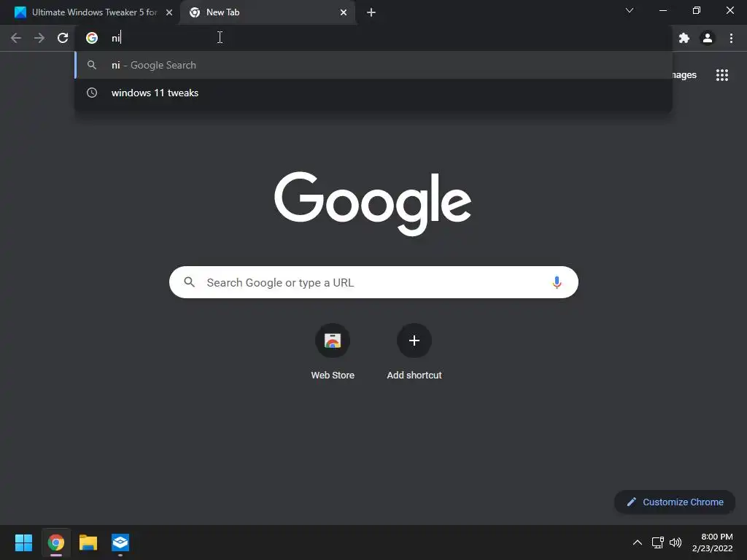The image size is (747, 560).
Task: Open the network status tray icon
Action: [658, 542]
